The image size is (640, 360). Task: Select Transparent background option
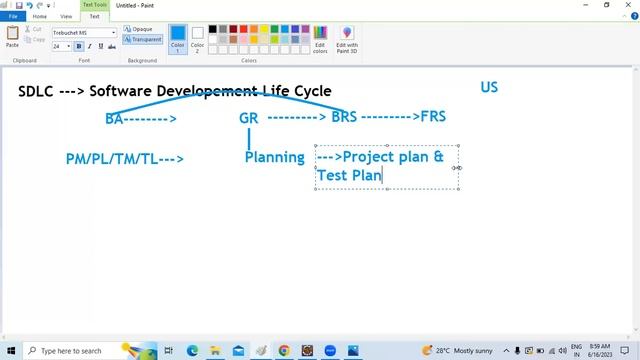(x=143, y=40)
